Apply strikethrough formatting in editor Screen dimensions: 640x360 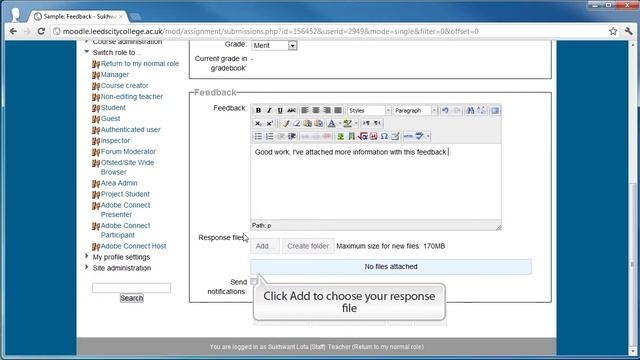point(291,110)
